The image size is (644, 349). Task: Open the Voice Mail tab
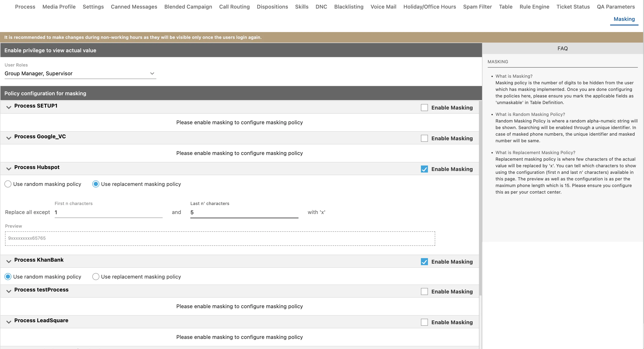pyautogui.click(x=384, y=7)
